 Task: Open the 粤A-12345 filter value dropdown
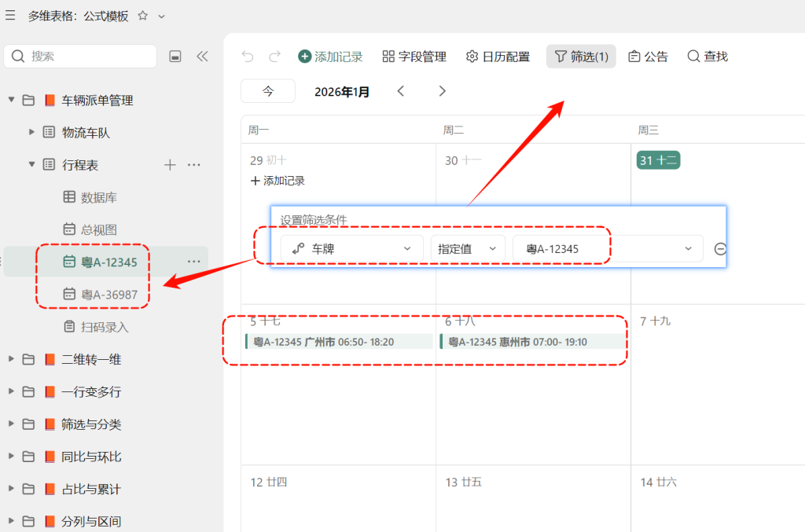tap(608, 249)
